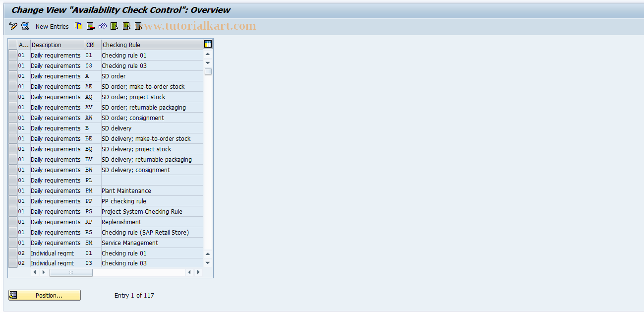Toggle display/change mode pencil icon
The image size is (644, 313).
pos(13,26)
